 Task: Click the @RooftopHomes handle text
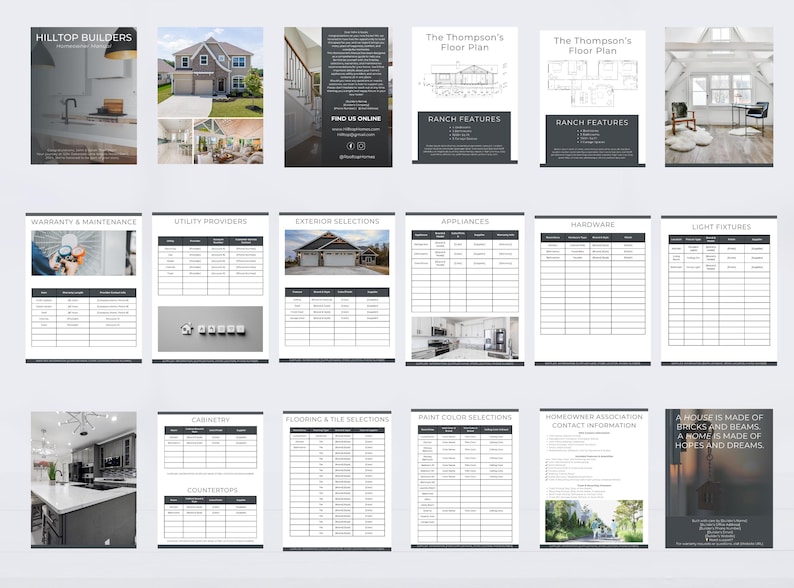pos(357,157)
